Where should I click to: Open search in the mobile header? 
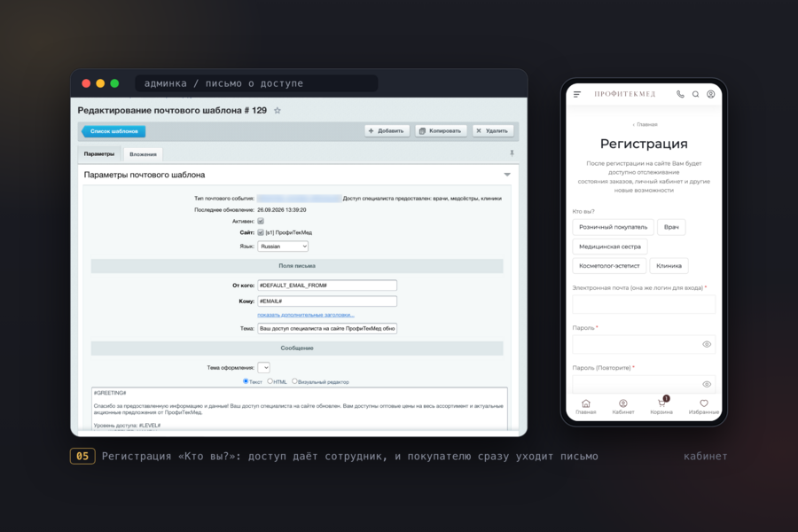pyautogui.click(x=695, y=94)
